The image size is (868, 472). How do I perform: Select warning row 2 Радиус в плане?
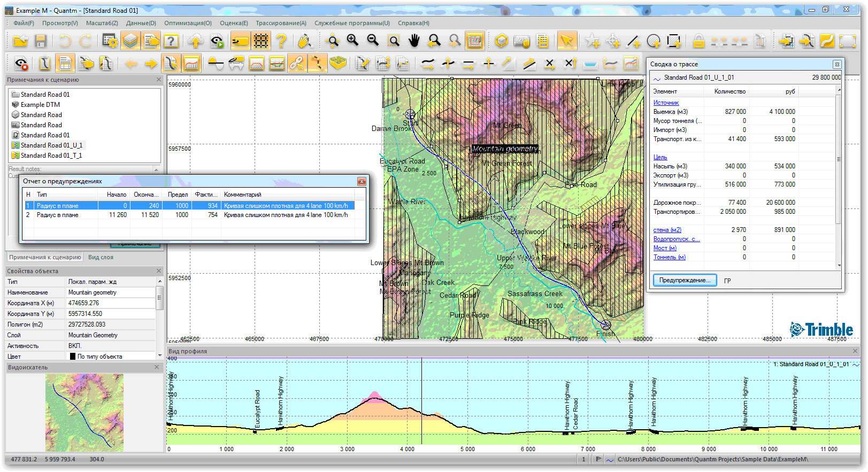click(x=189, y=215)
